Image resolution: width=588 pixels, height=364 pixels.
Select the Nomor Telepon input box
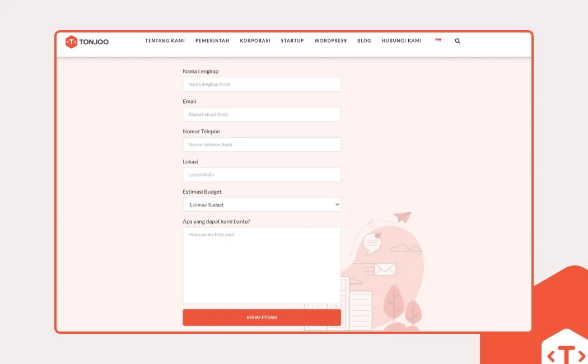point(262,144)
